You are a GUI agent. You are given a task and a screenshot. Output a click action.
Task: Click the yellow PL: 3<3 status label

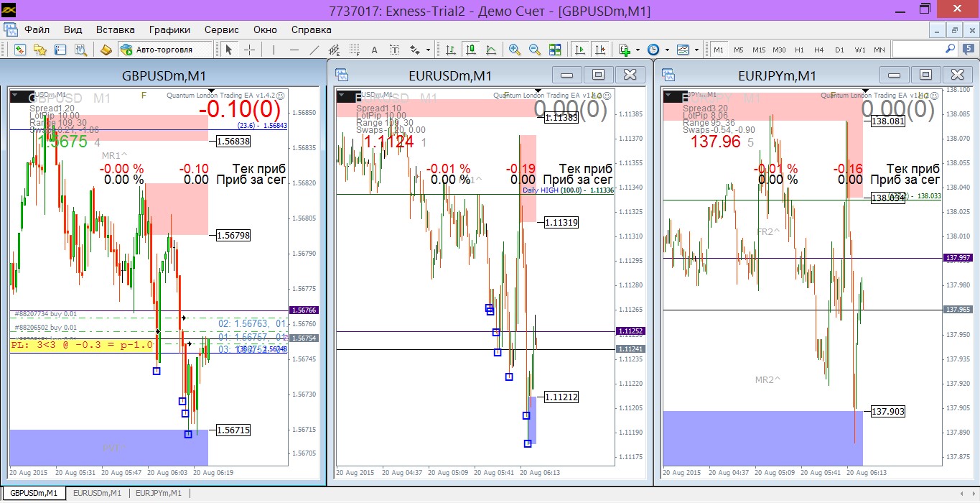(83, 345)
